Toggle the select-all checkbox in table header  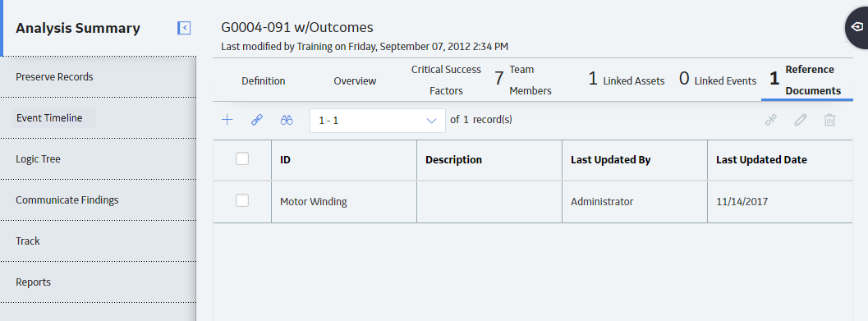pos(242,158)
